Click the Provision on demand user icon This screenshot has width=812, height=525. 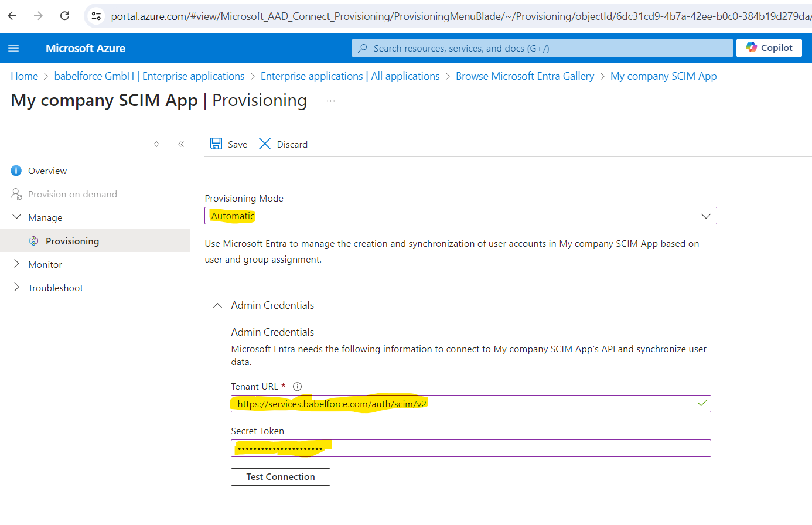(16, 193)
